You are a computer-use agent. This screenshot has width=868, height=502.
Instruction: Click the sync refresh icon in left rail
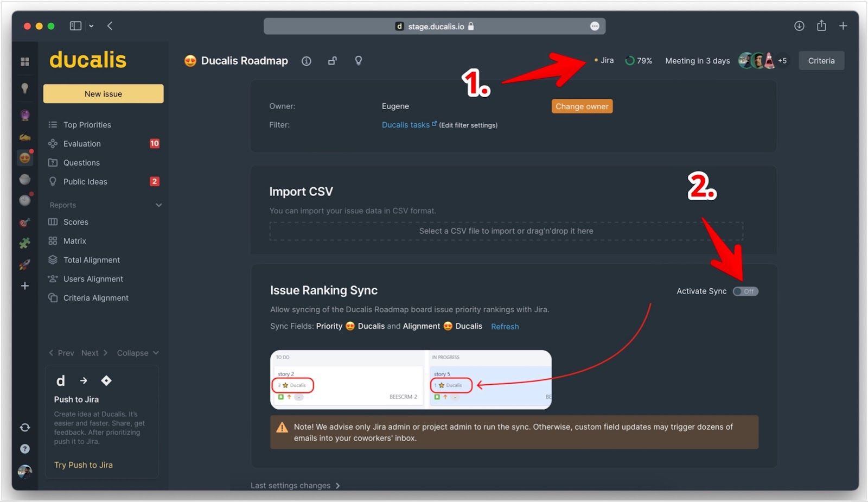coord(25,428)
